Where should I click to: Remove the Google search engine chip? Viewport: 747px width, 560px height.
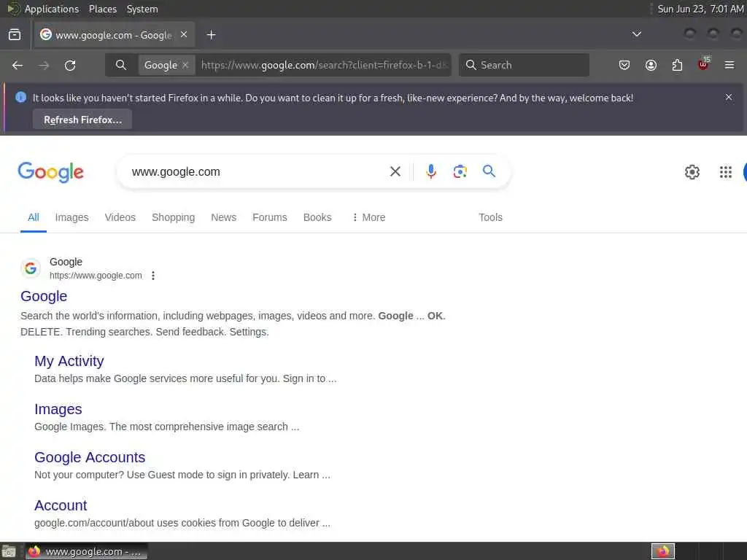pyautogui.click(x=185, y=65)
